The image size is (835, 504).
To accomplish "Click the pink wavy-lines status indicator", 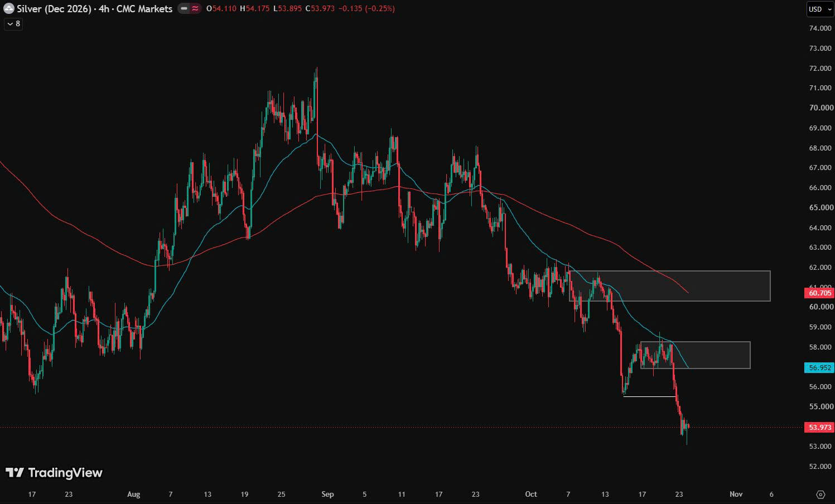I will pos(195,8).
